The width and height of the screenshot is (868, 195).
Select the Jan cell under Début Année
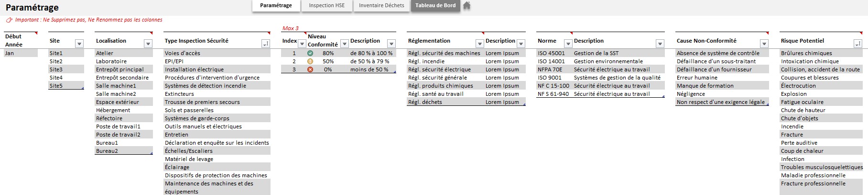tap(20, 53)
